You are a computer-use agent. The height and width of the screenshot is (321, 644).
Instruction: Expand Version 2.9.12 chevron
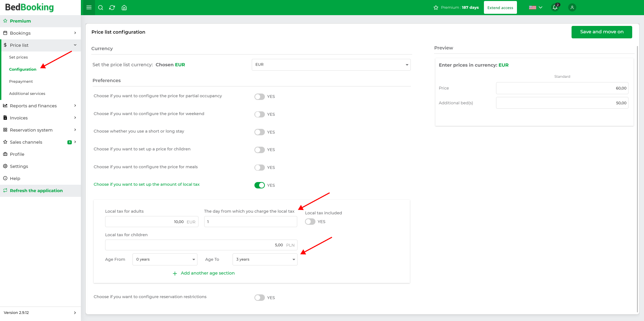pyautogui.click(x=75, y=313)
